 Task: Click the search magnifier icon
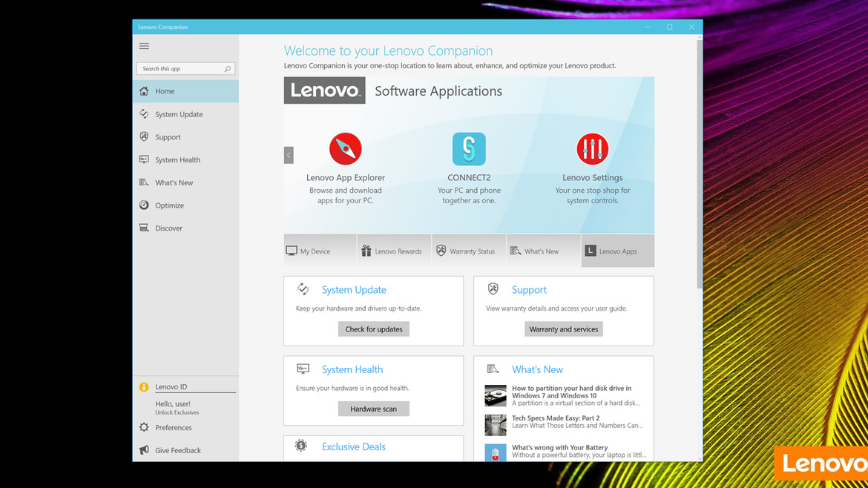pos(228,69)
